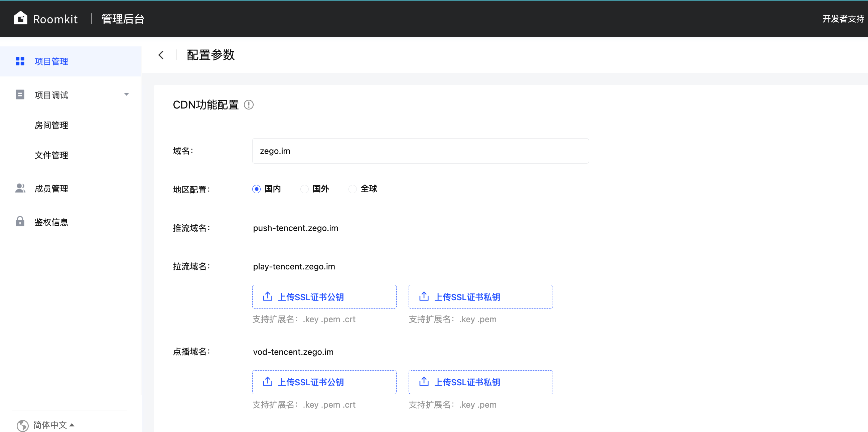Click the 成员管理 people icon
This screenshot has width=868, height=432.
[x=20, y=188]
